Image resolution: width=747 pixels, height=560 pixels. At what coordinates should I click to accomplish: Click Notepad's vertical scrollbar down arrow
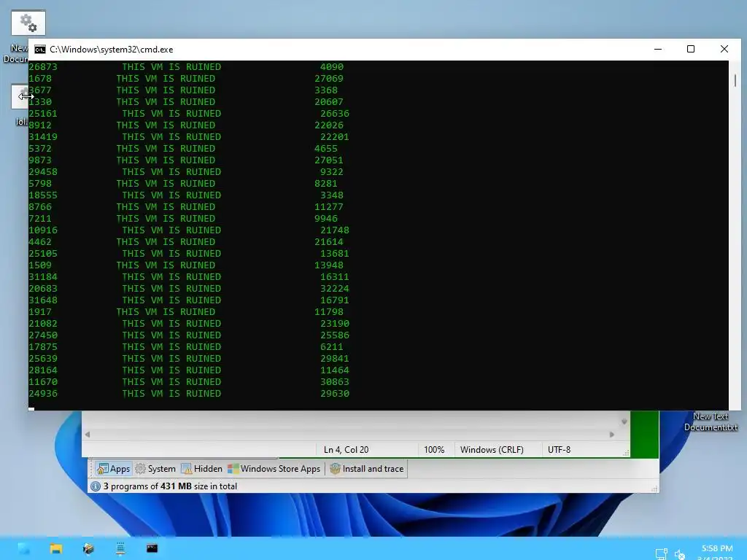coord(624,421)
